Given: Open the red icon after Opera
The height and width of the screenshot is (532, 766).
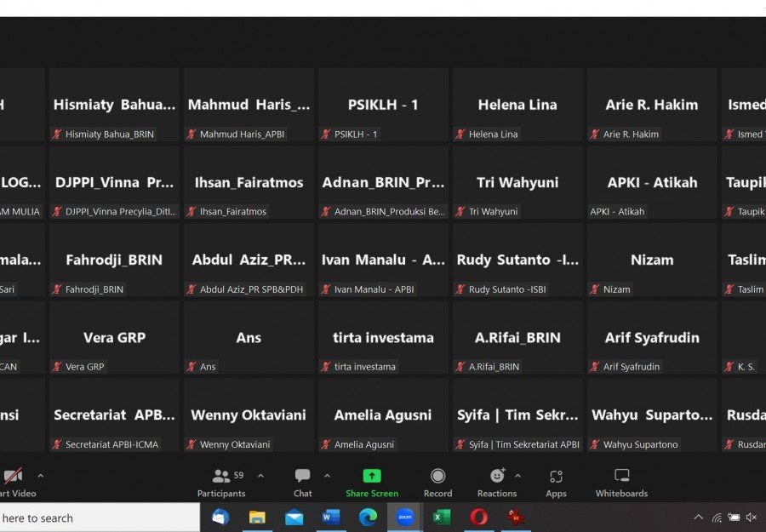Looking at the screenshot, I should pyautogui.click(x=516, y=517).
